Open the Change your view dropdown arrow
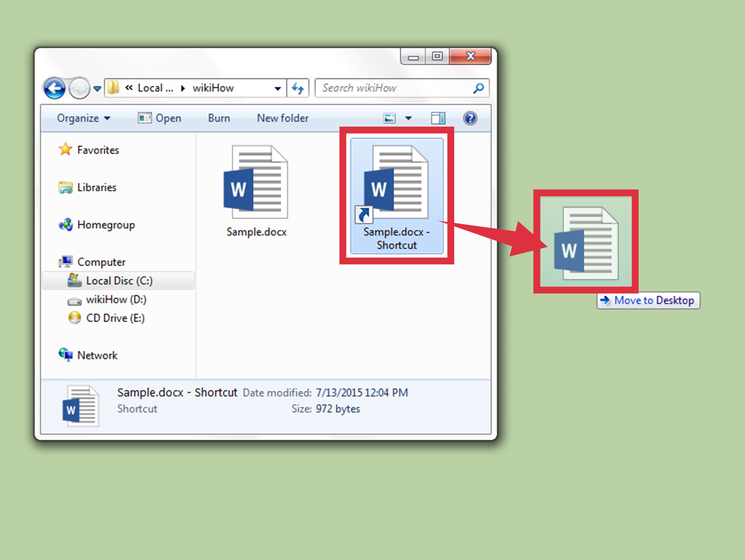The height and width of the screenshot is (560, 745). point(408,118)
